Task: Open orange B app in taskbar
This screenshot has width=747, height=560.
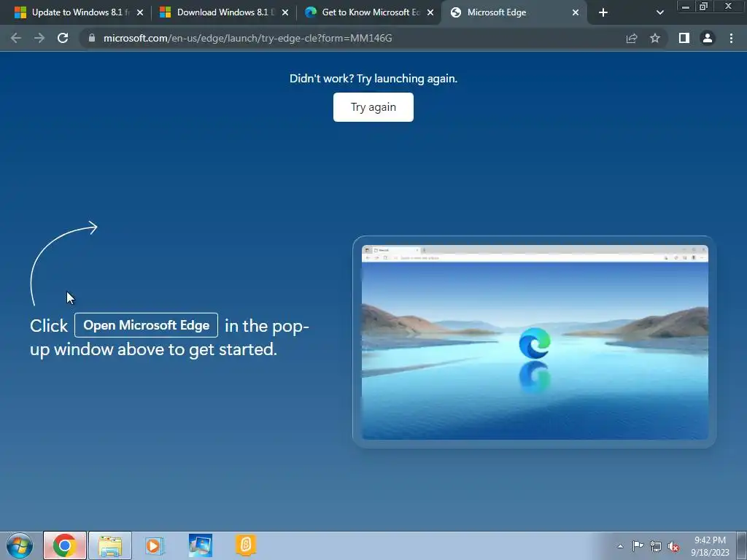Action: 246,545
